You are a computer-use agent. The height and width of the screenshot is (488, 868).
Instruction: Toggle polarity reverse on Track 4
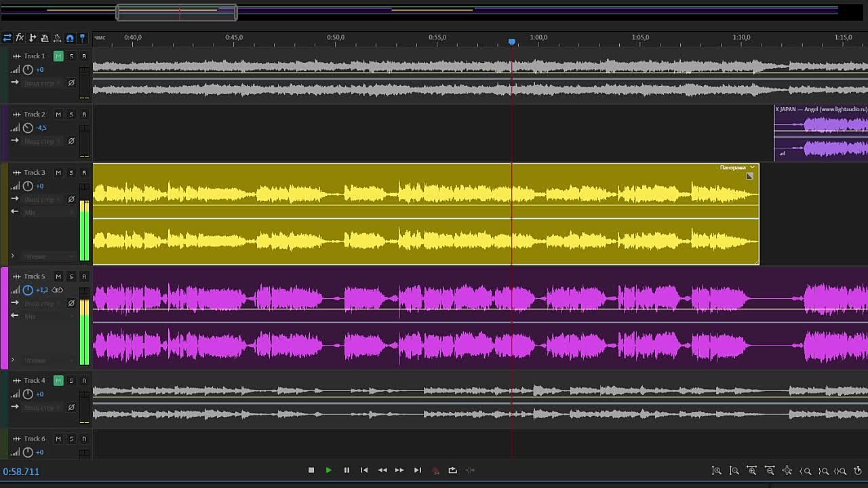71,407
